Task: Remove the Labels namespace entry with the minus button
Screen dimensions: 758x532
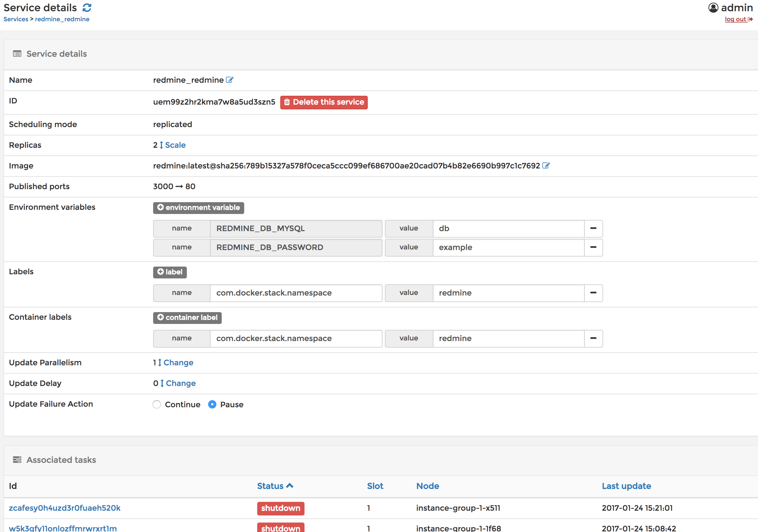Action: coord(593,293)
